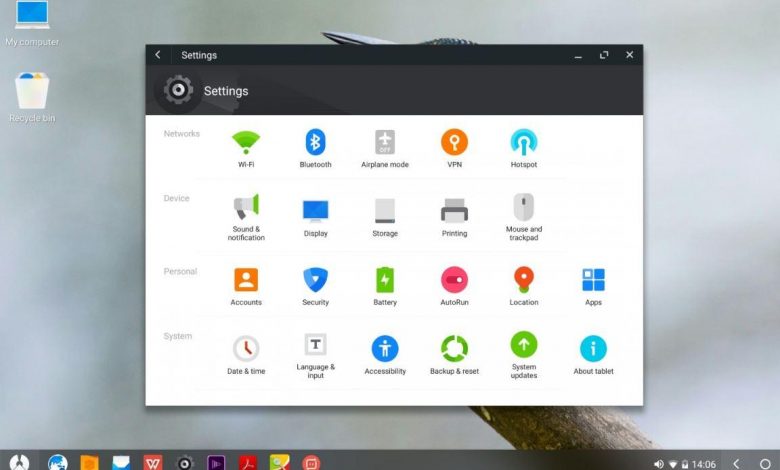
Task: Open the My computer desktop icon
Action: tap(32, 23)
